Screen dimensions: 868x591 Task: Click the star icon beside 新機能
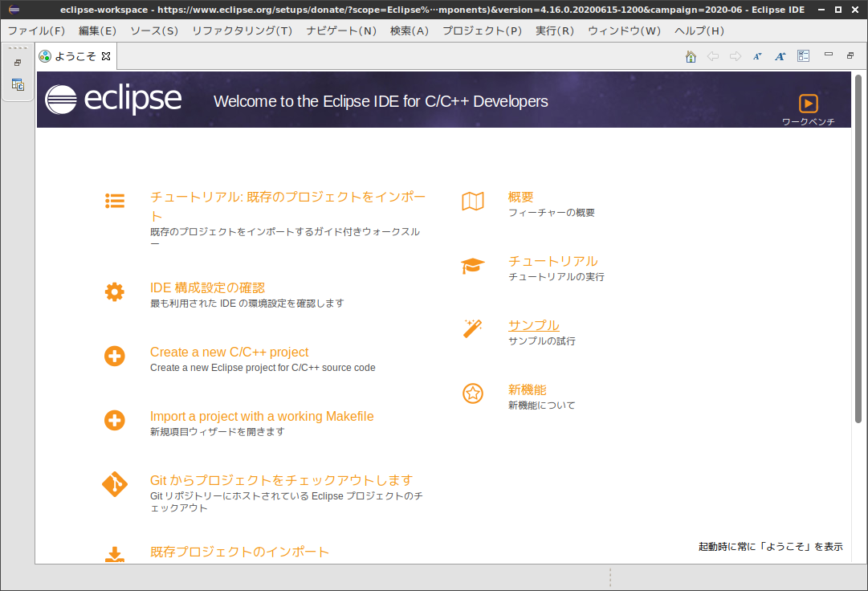[473, 393]
